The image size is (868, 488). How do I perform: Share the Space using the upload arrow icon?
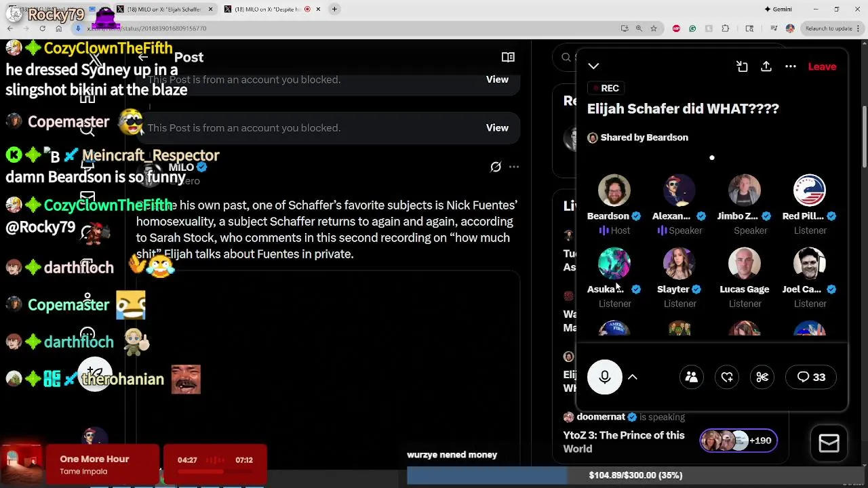tap(766, 66)
